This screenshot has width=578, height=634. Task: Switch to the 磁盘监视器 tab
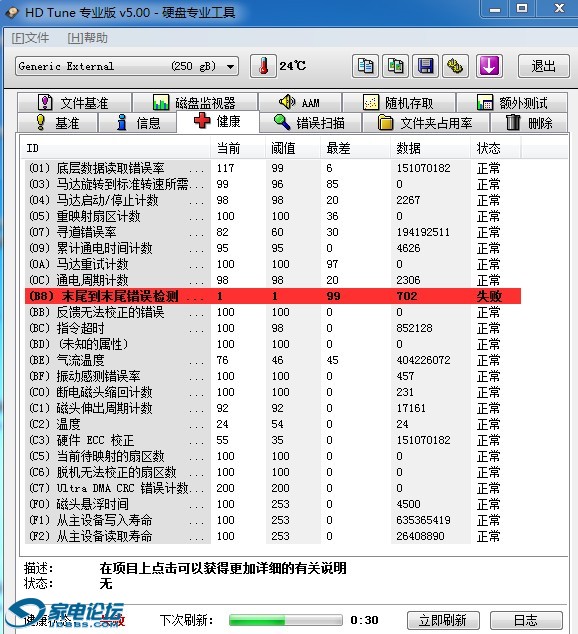195,102
